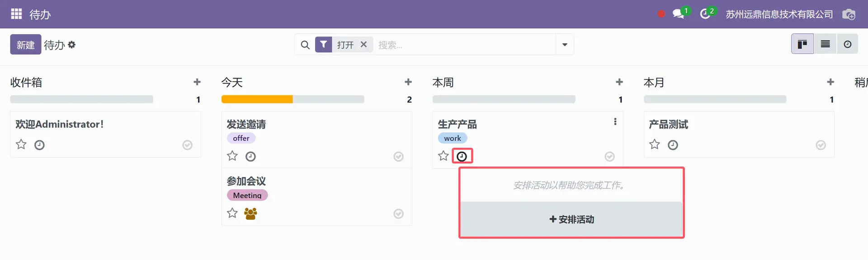
Task: Mark 欢迎Administrator! task as done
Action: (187, 145)
